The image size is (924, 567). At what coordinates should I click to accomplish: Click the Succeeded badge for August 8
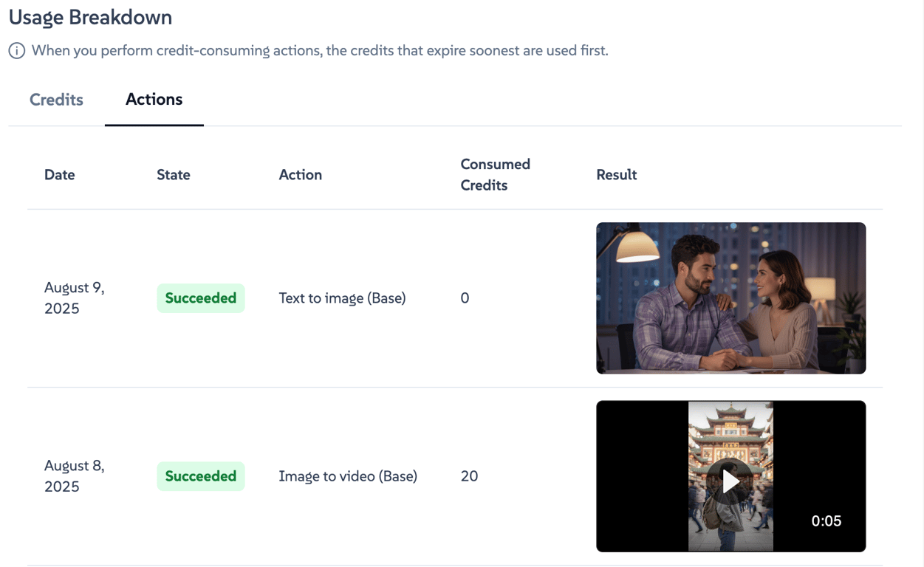pyautogui.click(x=200, y=476)
